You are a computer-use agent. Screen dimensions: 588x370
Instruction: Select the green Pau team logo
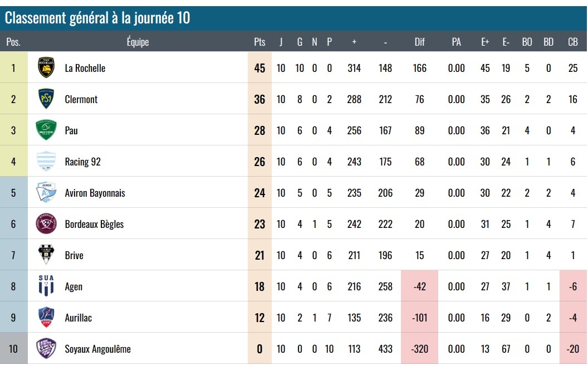pyautogui.click(x=46, y=130)
